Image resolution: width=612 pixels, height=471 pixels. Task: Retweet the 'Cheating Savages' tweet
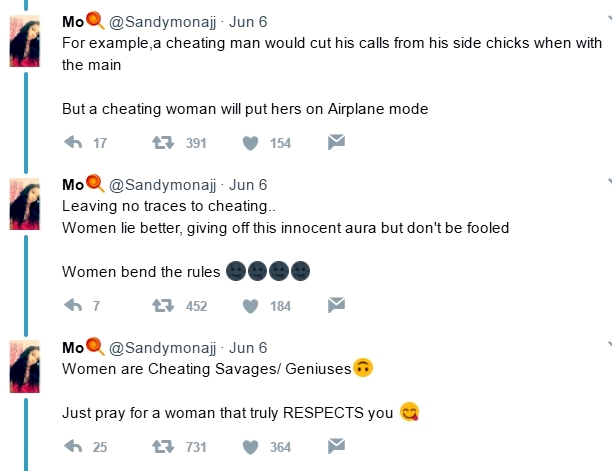tap(161, 446)
